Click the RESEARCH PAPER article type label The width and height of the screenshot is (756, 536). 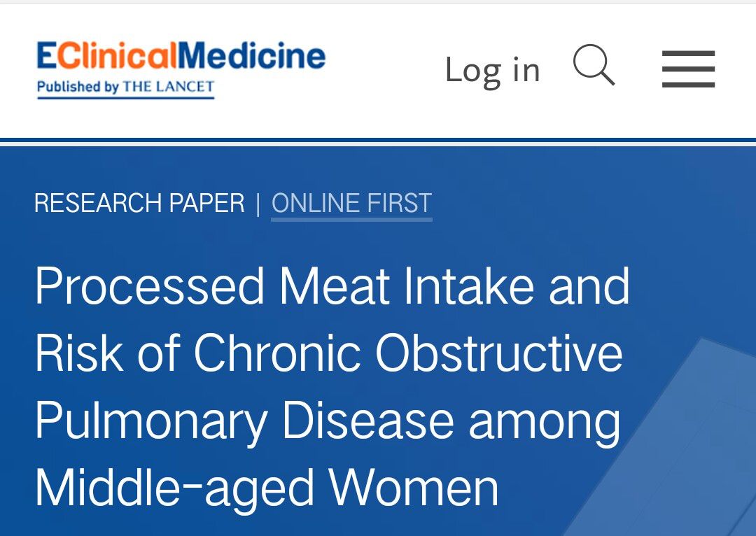(139, 203)
